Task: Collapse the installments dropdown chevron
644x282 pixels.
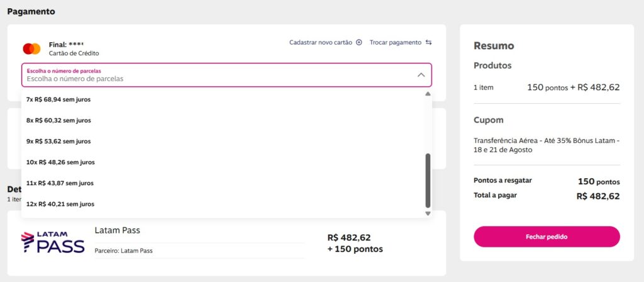Action: pyautogui.click(x=421, y=75)
